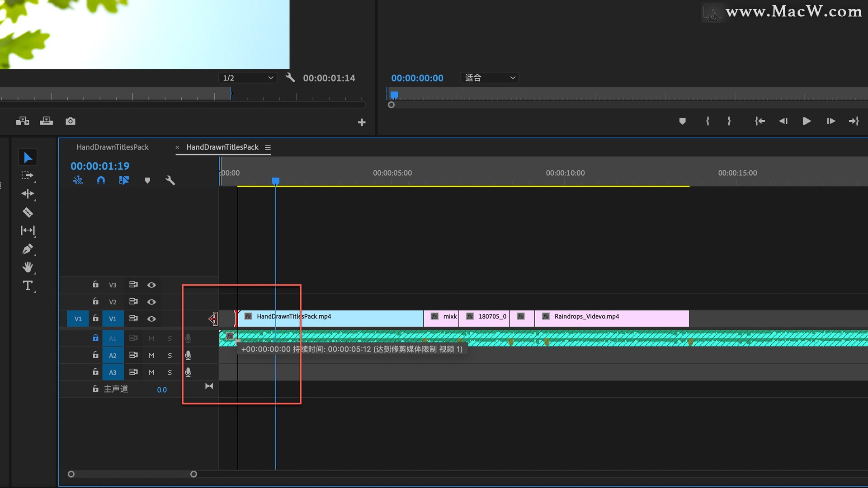This screenshot has width=868, height=488.
Task: Select the Selection tool arrow
Action: point(28,157)
